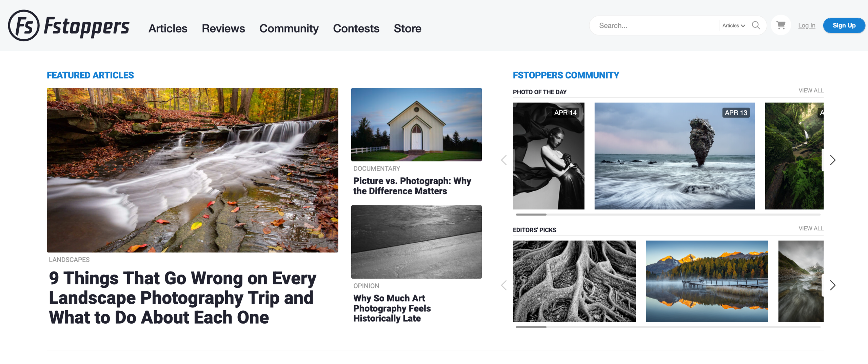Click the left arrow of Photo of the Day carousel
Image resolution: width=868 pixels, height=364 pixels.
click(x=504, y=160)
